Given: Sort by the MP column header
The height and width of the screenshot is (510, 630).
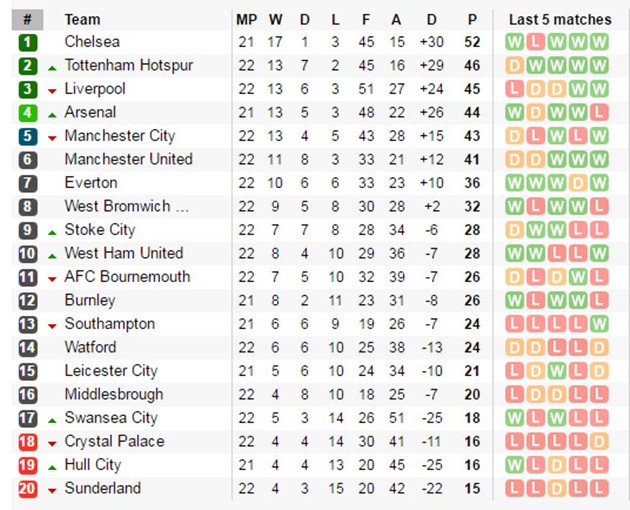Looking at the screenshot, I should 246,20.
